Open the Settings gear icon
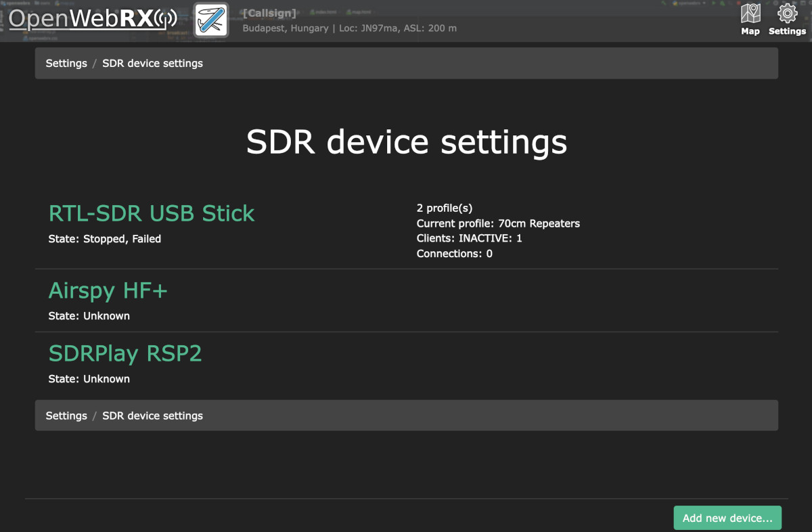Viewport: 812px width, 532px height. [x=787, y=20]
